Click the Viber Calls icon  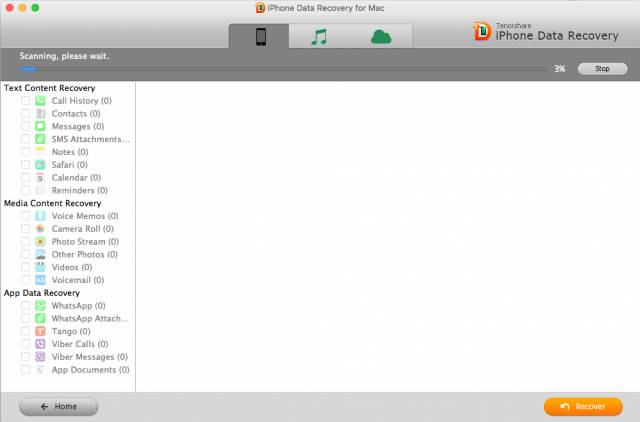click(x=40, y=344)
